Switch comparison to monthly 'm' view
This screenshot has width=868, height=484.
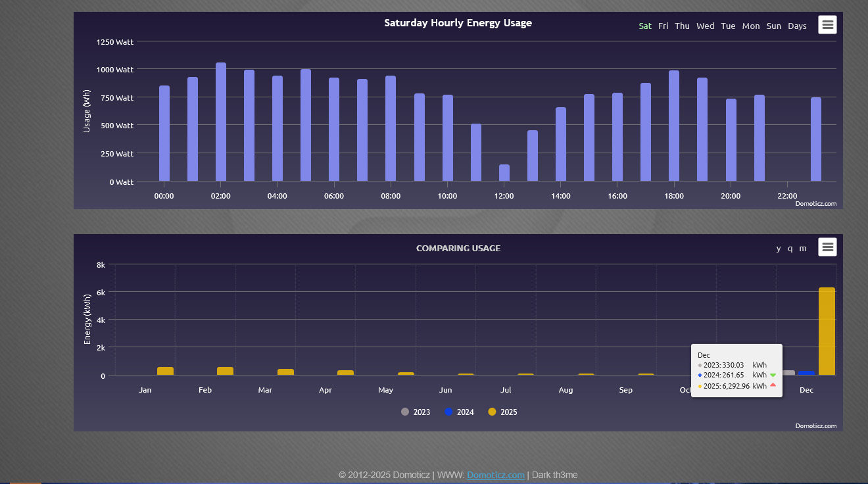[803, 249]
